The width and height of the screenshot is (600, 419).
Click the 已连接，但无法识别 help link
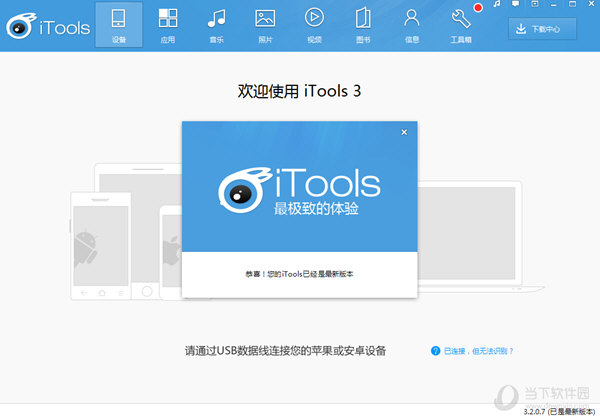(478, 351)
